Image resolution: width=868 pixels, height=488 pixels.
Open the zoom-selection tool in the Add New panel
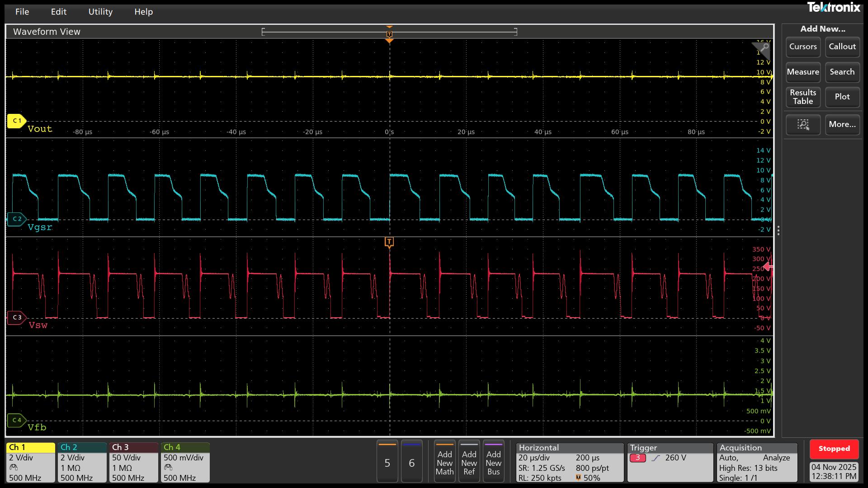[803, 125]
